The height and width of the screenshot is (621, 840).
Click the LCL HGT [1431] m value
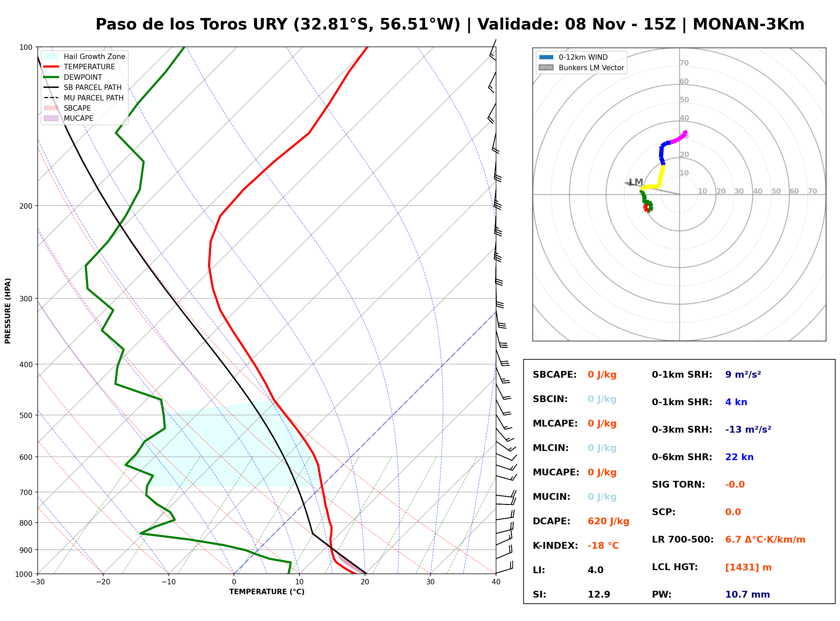click(748, 567)
